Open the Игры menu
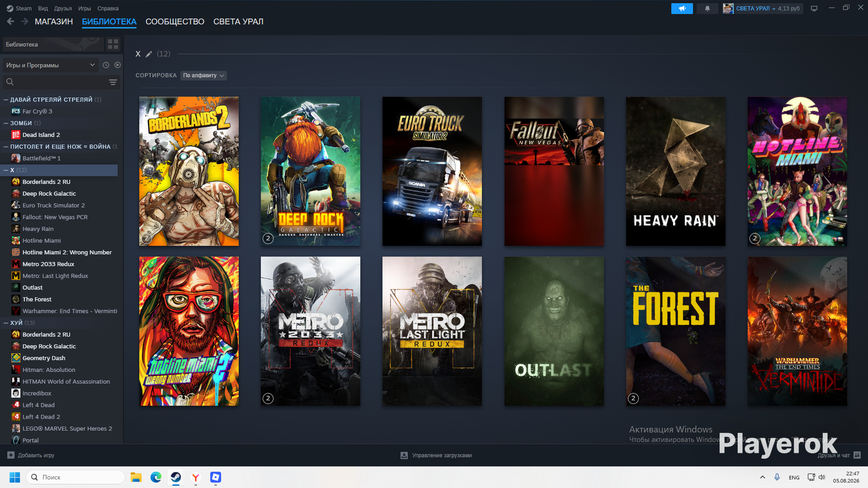Image resolution: width=868 pixels, height=488 pixels. tap(84, 8)
